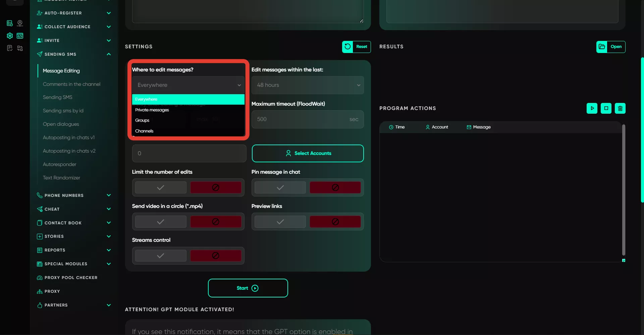Click the swap squares icon in left strip
The height and width of the screenshot is (335, 644).
click(20, 48)
